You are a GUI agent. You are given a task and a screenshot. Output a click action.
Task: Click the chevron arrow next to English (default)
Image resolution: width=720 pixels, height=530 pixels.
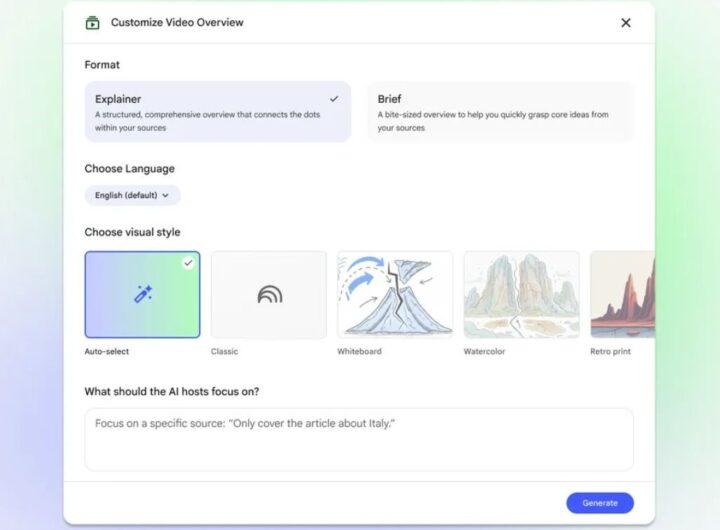pos(166,196)
